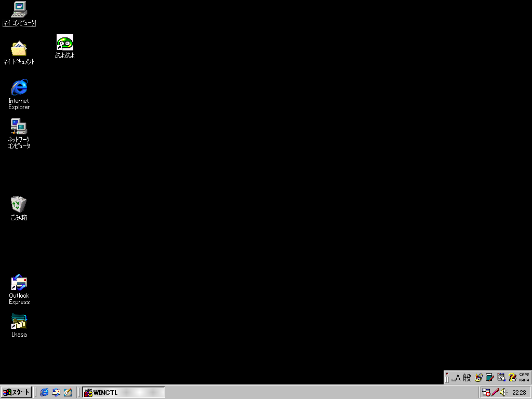
Task: Open the IME dictionary word registration icon
Action: [x=489, y=378]
